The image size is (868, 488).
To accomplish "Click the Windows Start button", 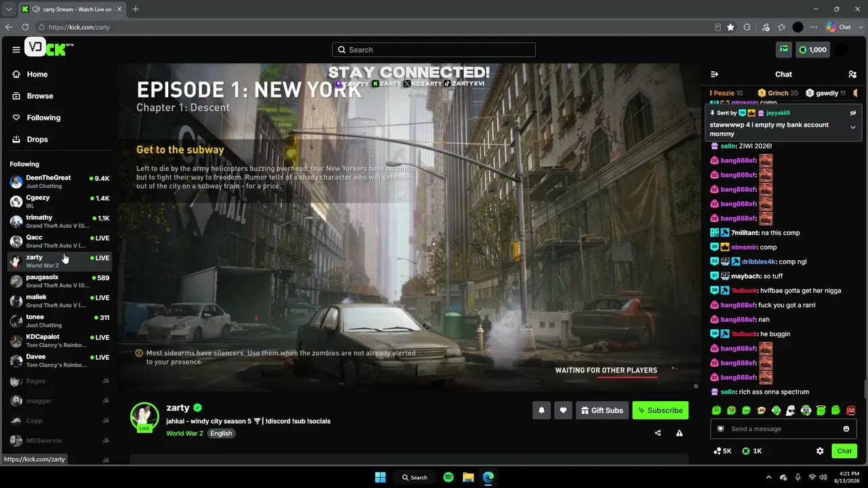I will tap(380, 477).
